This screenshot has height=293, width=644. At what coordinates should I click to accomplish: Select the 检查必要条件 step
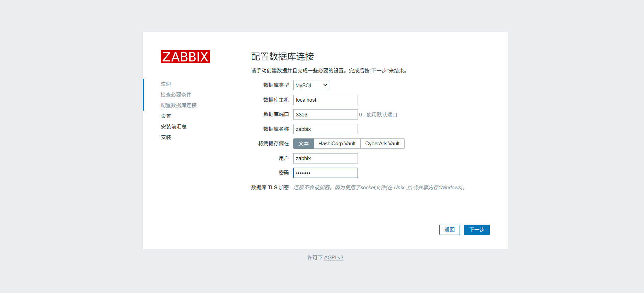click(176, 95)
